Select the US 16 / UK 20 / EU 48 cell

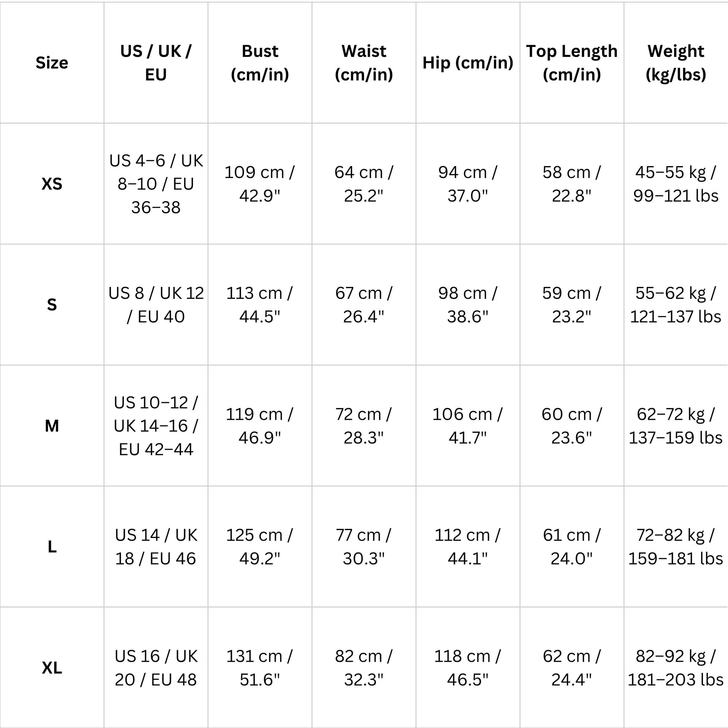coord(156,668)
